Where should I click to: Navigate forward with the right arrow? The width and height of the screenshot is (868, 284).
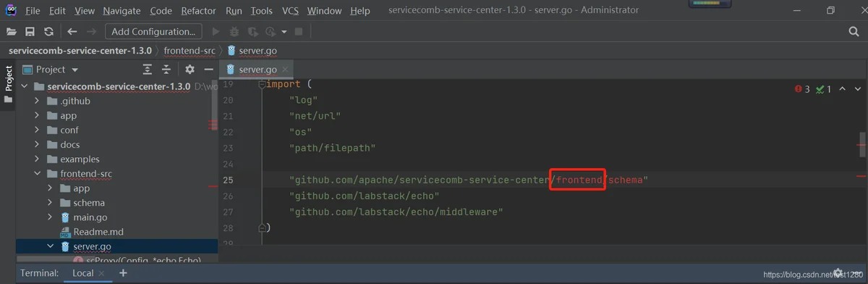[x=91, y=32]
